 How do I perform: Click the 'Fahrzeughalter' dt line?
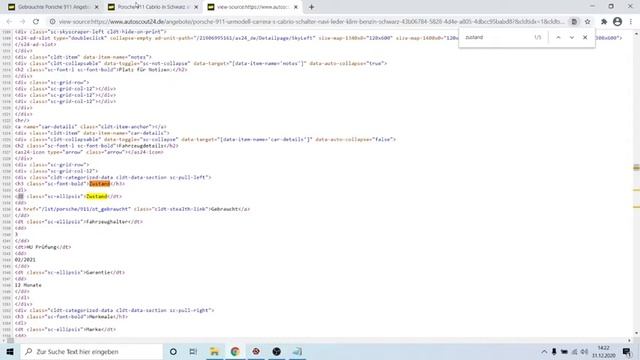[79, 222]
